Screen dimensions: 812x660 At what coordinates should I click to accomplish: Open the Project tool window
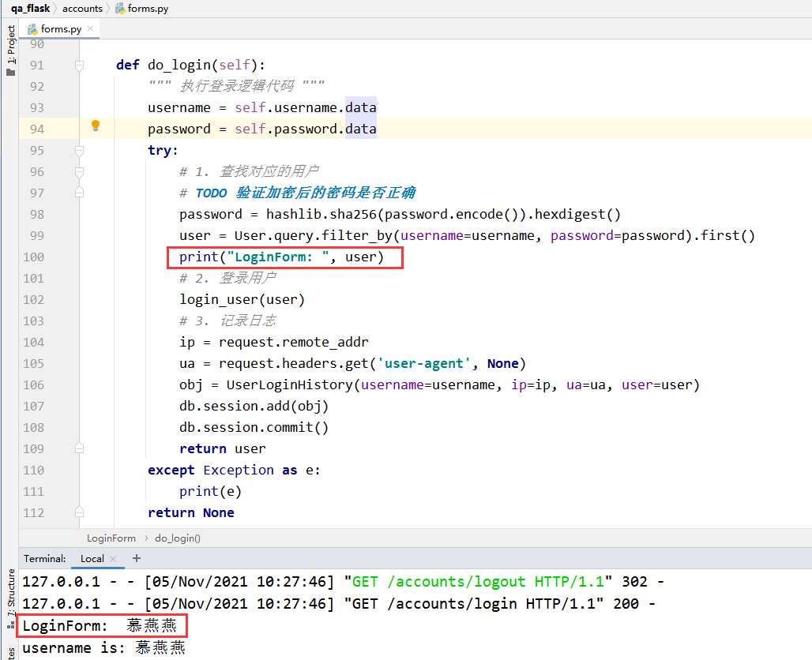10,51
